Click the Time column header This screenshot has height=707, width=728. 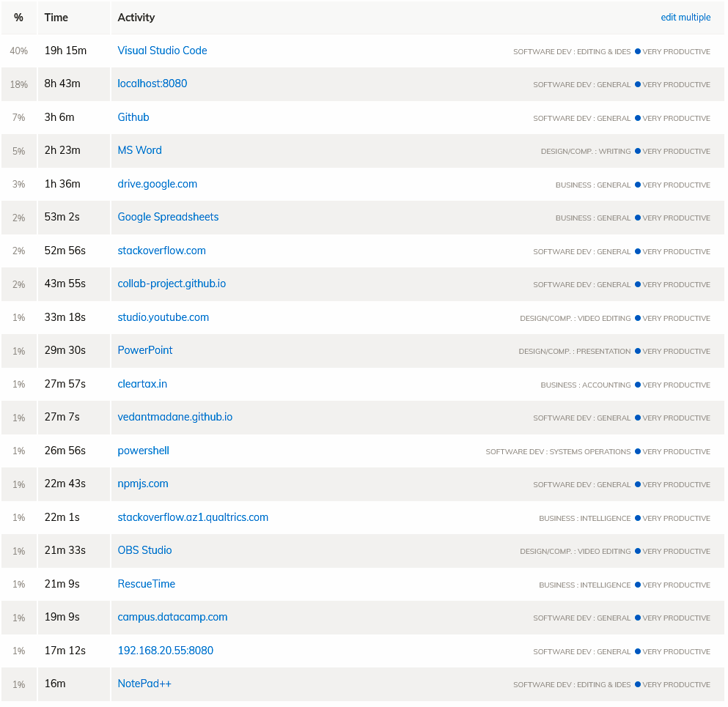pos(56,18)
